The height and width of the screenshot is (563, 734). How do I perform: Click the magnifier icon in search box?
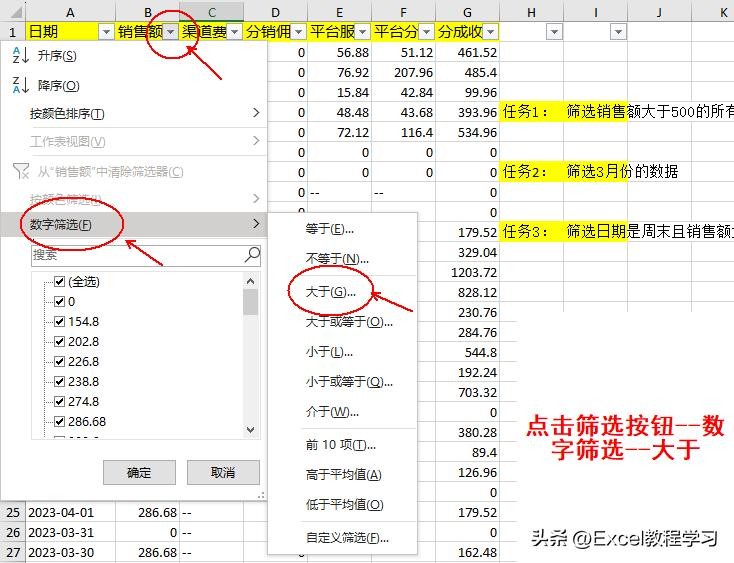pyautogui.click(x=251, y=255)
